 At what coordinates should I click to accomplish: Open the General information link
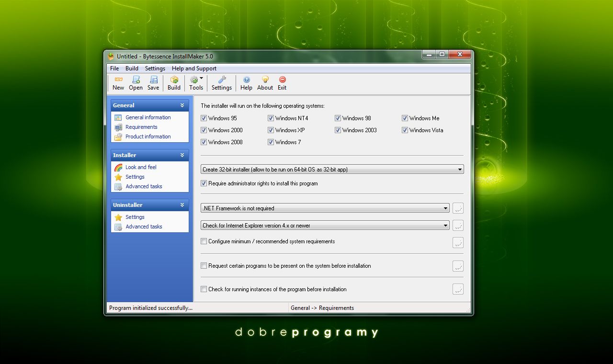148,117
